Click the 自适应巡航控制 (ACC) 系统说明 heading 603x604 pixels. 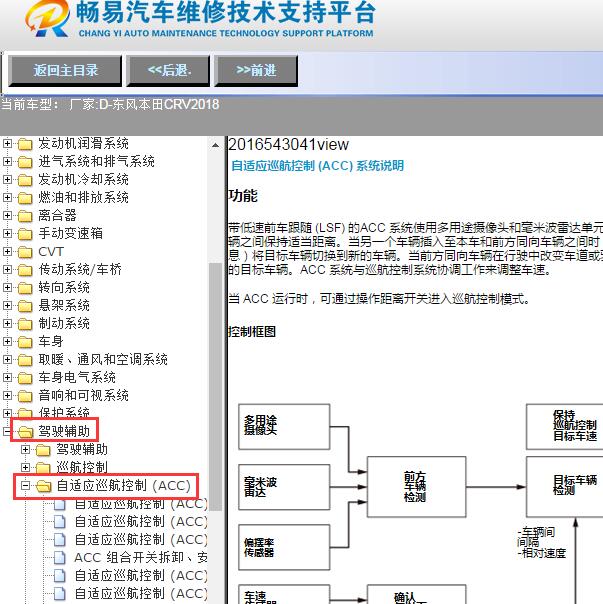coord(317,166)
